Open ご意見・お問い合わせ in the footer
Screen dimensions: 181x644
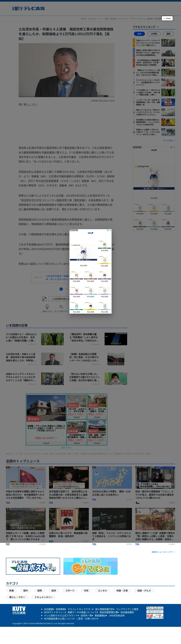click(x=87, y=618)
